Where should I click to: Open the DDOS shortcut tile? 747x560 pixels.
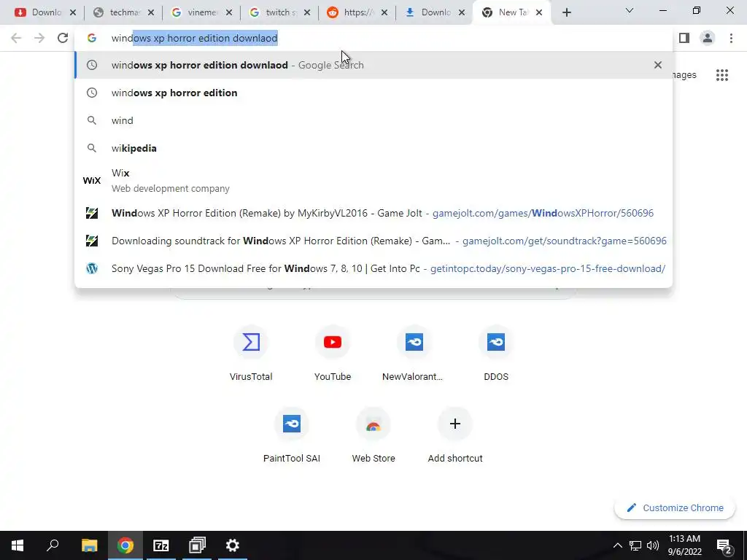pos(496,354)
